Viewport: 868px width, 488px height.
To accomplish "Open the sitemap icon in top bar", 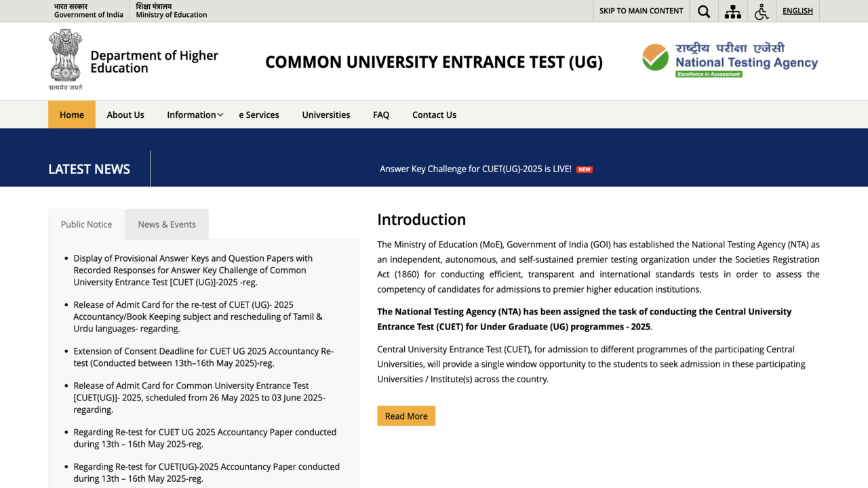I will 732,12.
